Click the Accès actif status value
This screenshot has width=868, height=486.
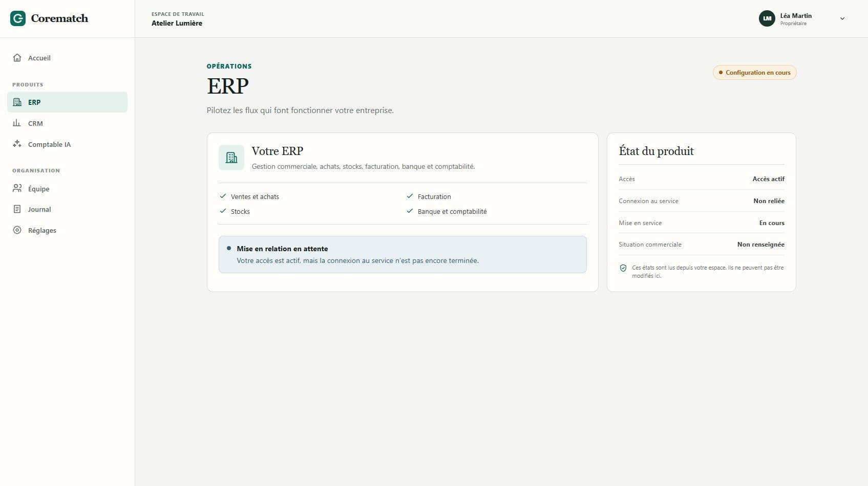click(768, 179)
